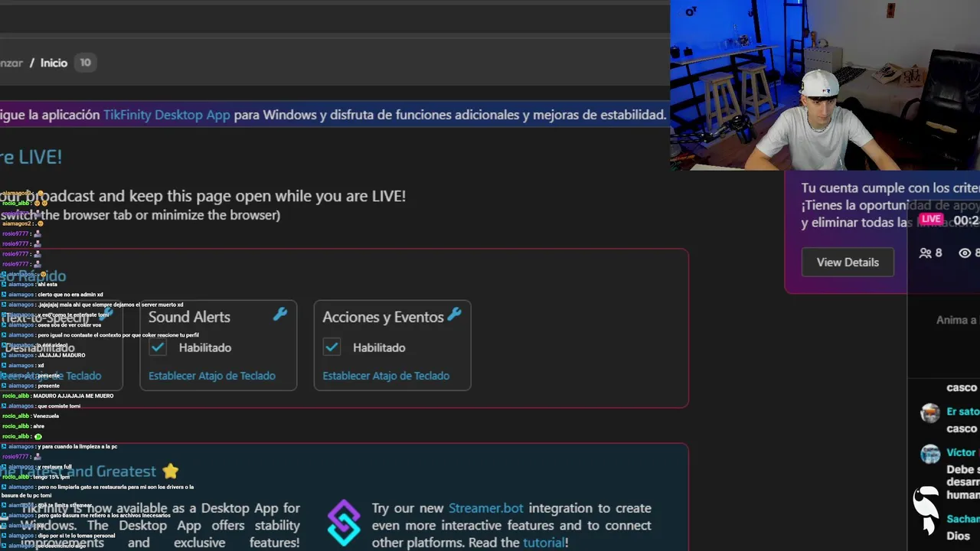
Task: Click chat line 'tengo 15% lpm'
Action: 51,477
